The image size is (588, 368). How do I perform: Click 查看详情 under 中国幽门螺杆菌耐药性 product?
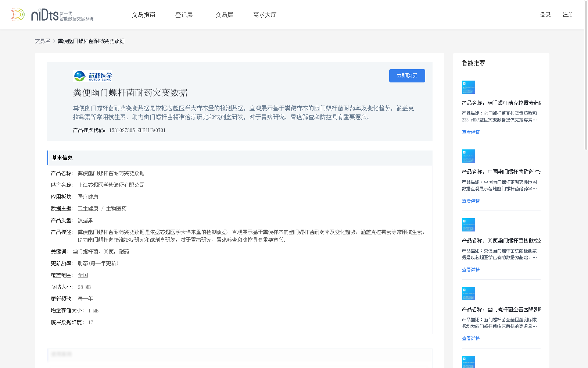click(x=471, y=201)
